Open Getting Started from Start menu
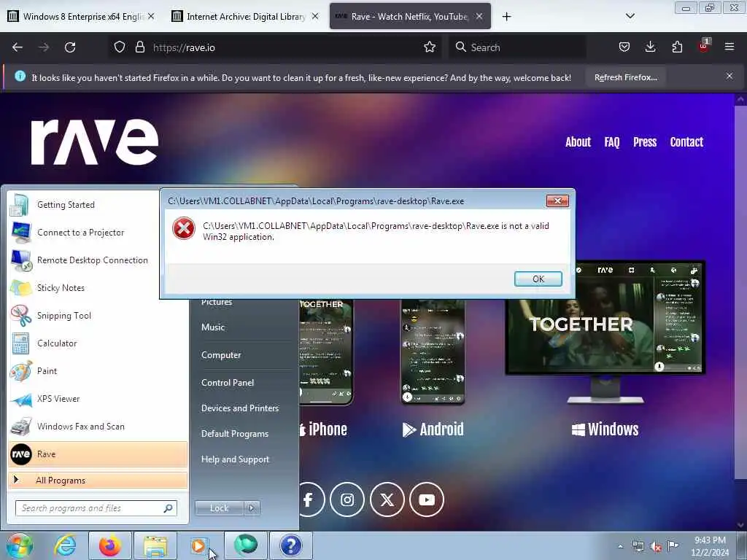This screenshot has height=560, width=747. [98, 205]
